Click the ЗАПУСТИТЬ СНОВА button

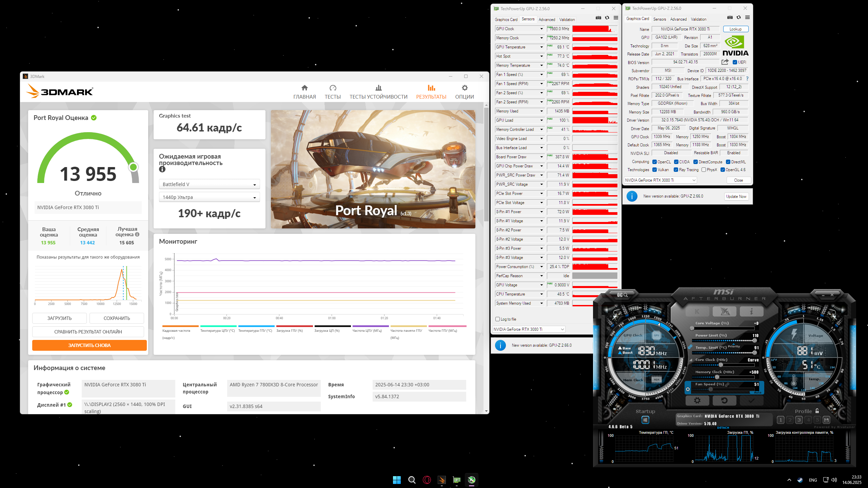pyautogui.click(x=90, y=345)
